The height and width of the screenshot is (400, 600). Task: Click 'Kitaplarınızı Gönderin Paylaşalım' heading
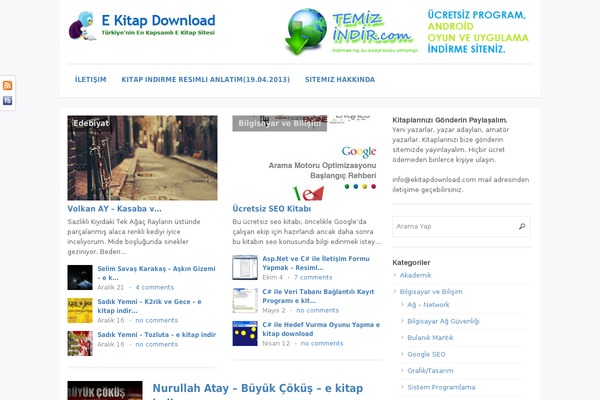(x=450, y=120)
